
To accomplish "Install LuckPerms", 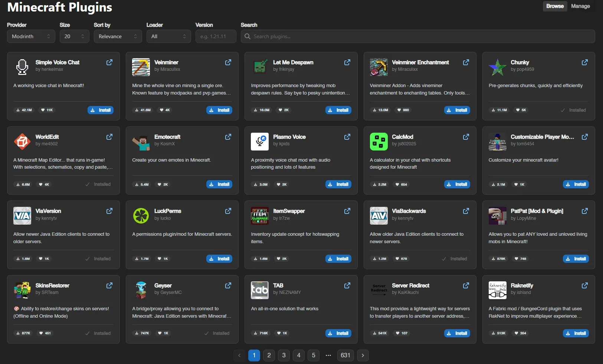I will tap(219, 259).
